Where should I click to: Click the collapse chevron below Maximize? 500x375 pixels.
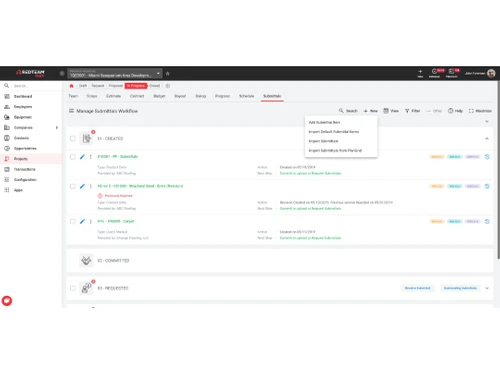click(x=487, y=122)
